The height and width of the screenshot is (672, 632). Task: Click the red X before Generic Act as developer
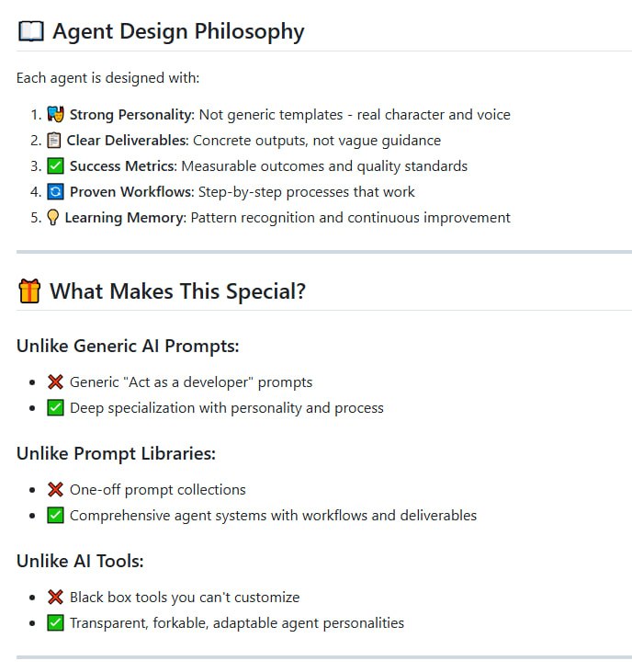click(55, 382)
